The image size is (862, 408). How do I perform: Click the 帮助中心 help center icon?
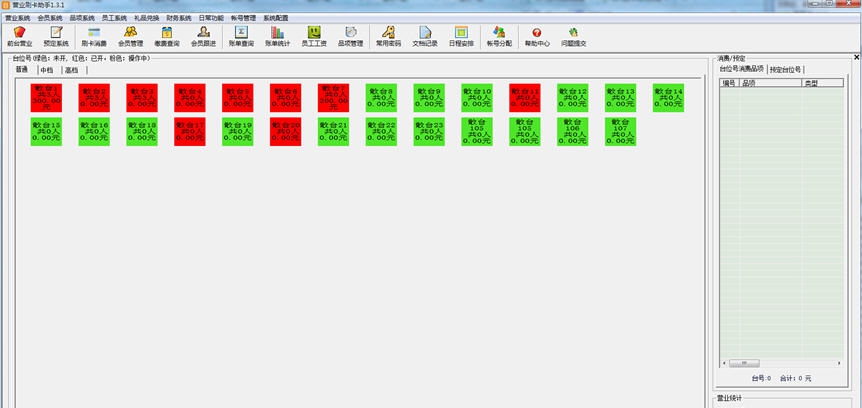(537, 37)
